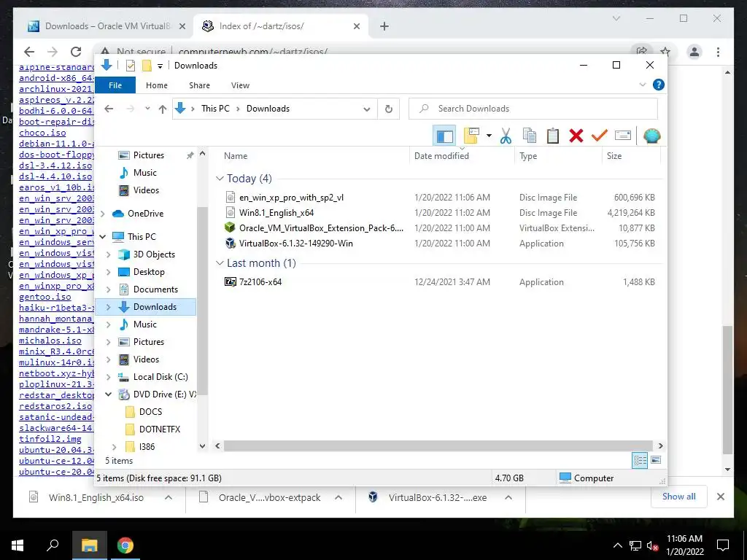Screen dimensions: 747x560
Task: Go back in Explorer navigation
Action: click(x=109, y=109)
